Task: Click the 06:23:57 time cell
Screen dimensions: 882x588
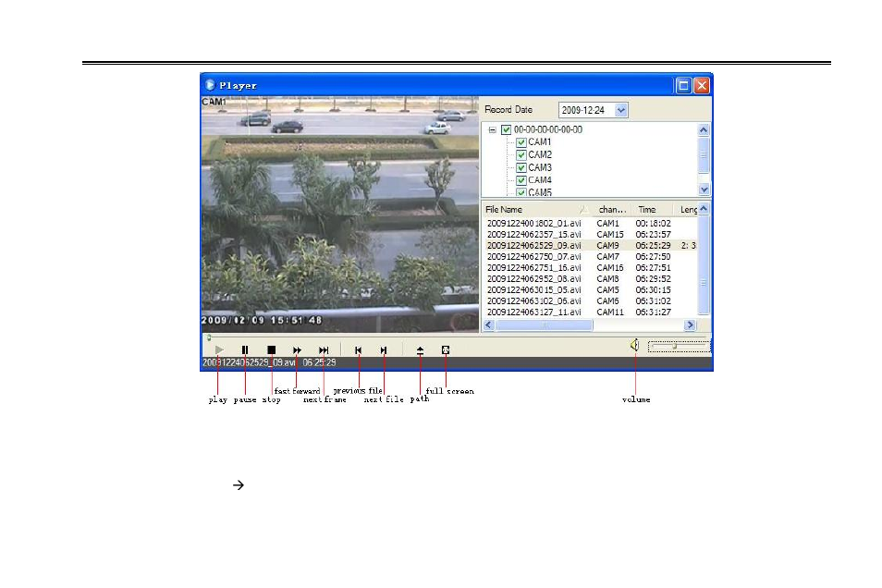Action: (653, 235)
